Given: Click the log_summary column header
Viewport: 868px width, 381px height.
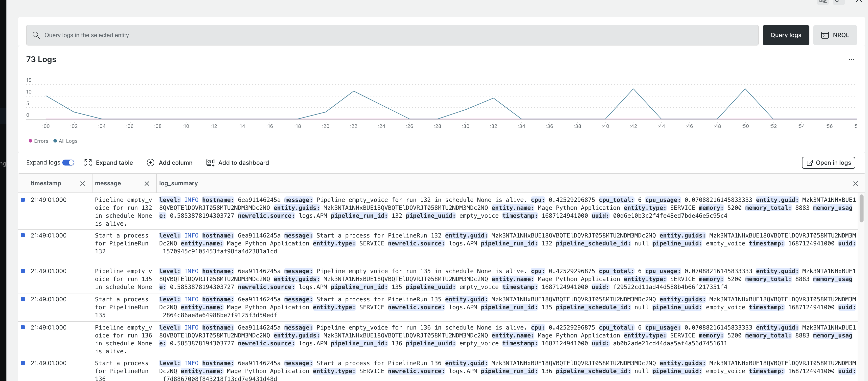Looking at the screenshot, I should (178, 183).
